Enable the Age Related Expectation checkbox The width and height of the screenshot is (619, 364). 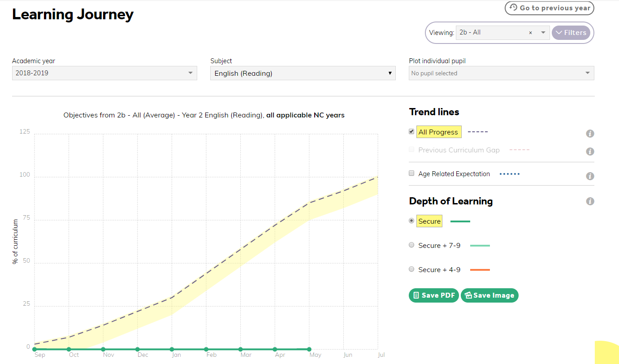pyautogui.click(x=411, y=173)
